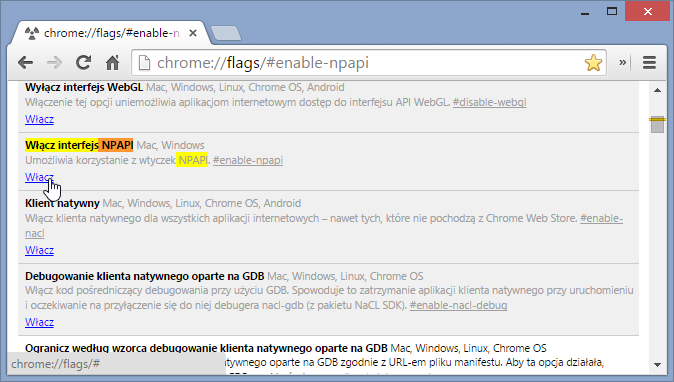Click the scrollbar up arrow

(x=657, y=90)
